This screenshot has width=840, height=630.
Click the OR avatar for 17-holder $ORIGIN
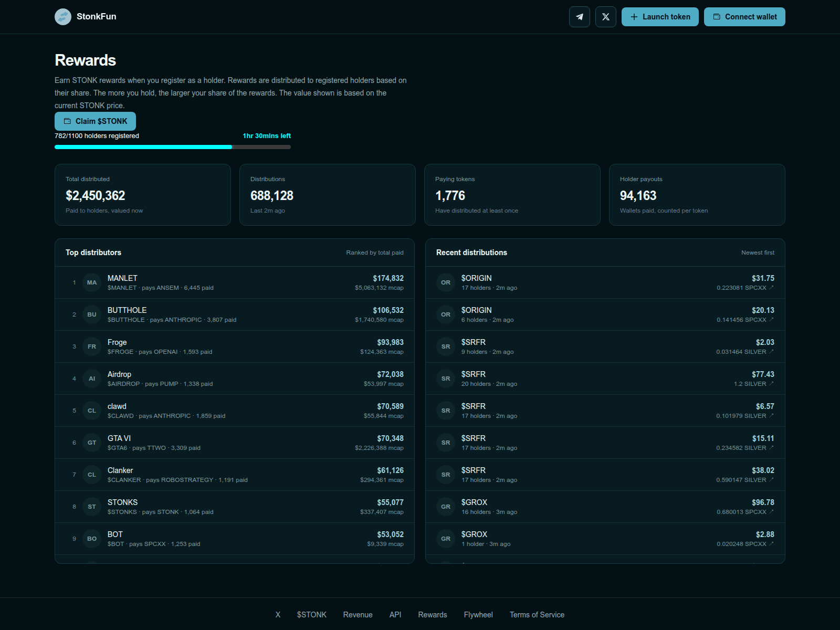[446, 282]
